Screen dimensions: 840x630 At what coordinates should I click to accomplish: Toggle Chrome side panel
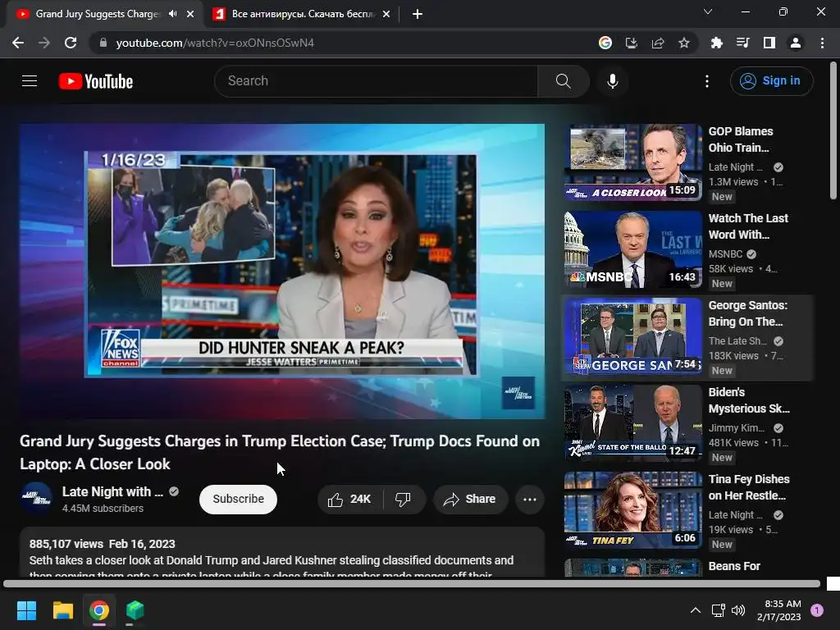tap(769, 43)
